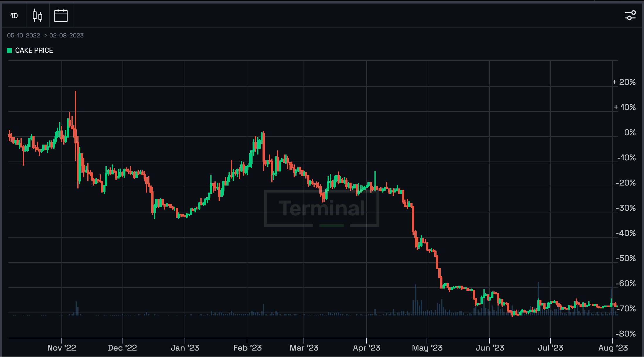This screenshot has height=357, width=644.
Task: Click the Mar '23 axis label
Action: click(x=304, y=348)
